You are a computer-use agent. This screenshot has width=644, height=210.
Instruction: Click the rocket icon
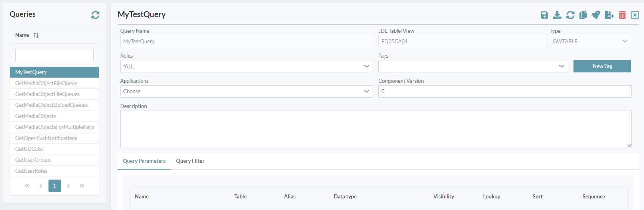[596, 15]
